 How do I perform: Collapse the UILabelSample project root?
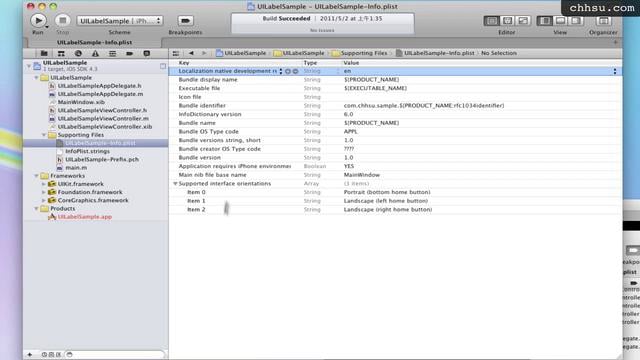point(29,66)
